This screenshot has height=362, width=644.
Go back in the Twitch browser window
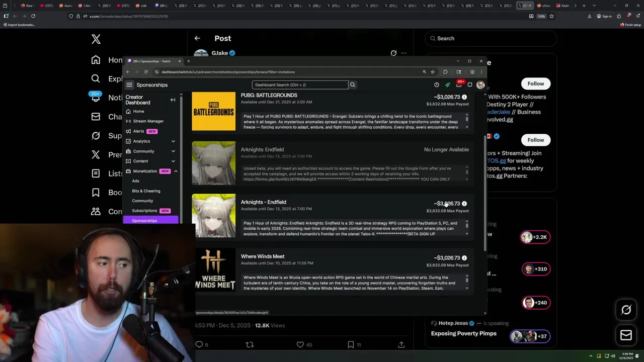128,72
